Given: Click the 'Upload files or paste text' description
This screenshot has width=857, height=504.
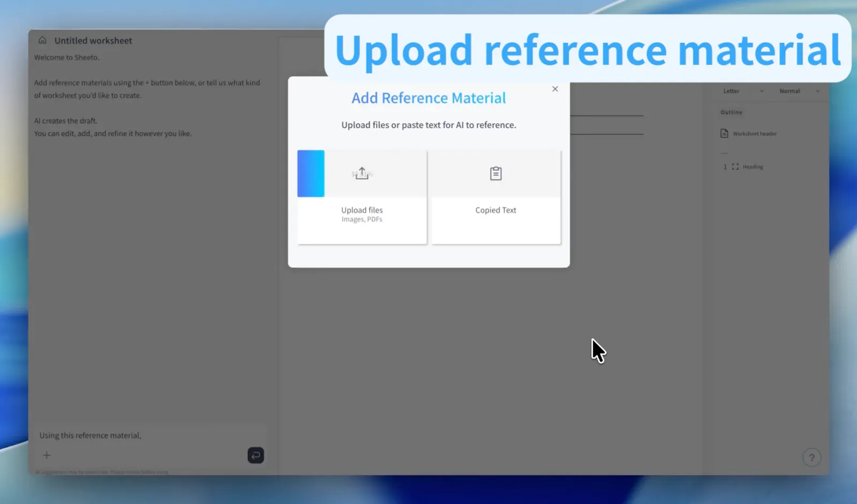Looking at the screenshot, I should pos(428,125).
